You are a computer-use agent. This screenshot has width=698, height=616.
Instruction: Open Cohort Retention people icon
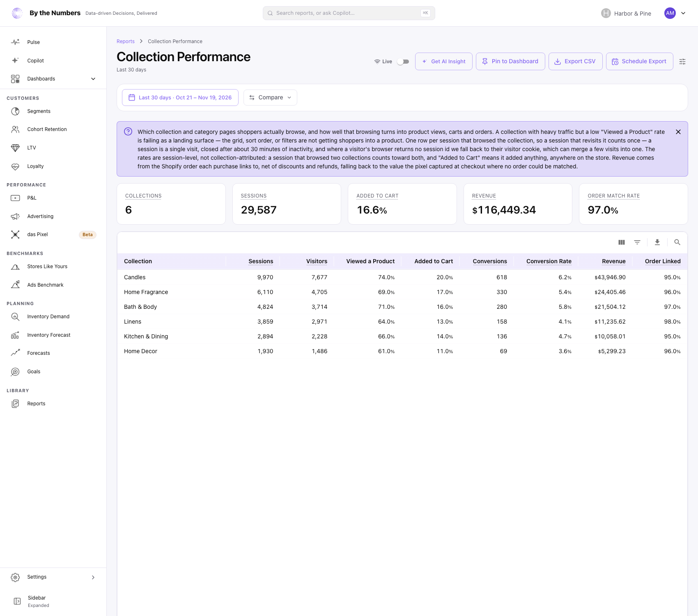15,129
